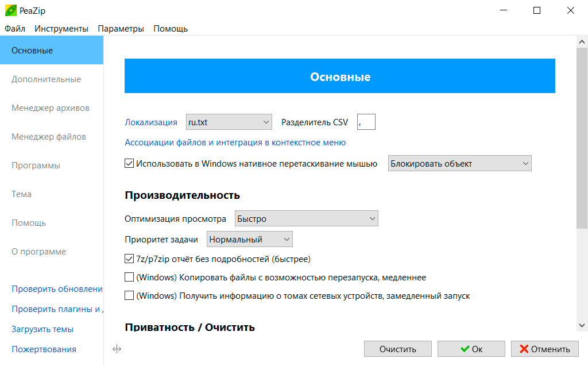Enable copy files with restart capability checkbox
The height and width of the screenshot is (366, 588).
[x=129, y=277]
